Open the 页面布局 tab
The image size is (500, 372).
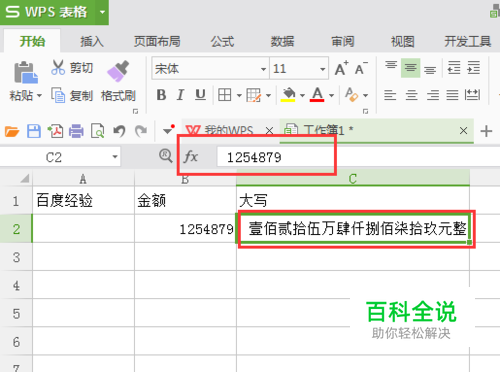point(157,41)
